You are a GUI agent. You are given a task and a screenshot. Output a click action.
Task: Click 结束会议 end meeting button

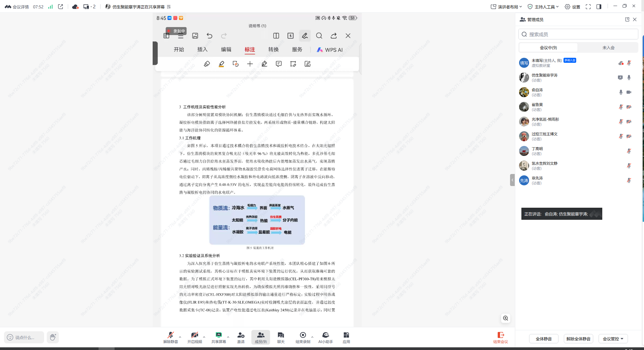coord(500,337)
